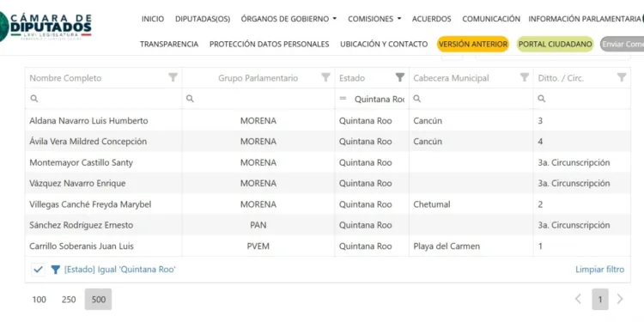The image size is (644, 322).
Task: Click the PVEM party cell
Action: tap(258, 246)
